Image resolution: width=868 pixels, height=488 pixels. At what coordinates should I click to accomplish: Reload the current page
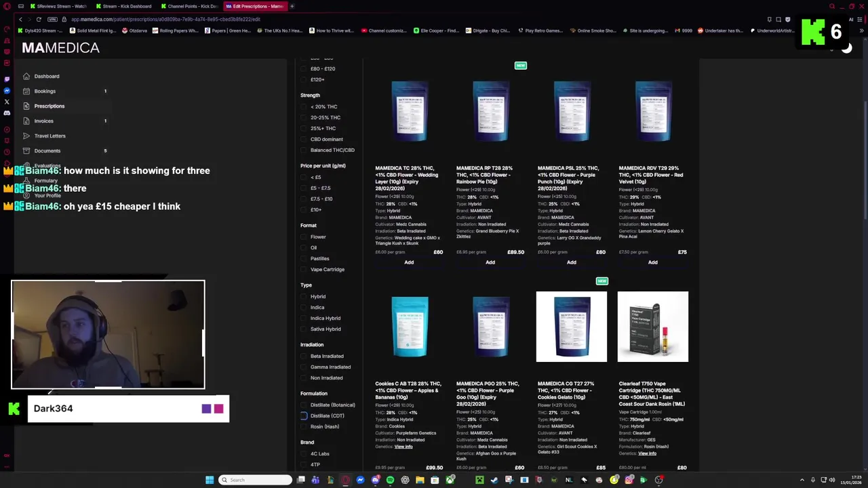[39, 19]
